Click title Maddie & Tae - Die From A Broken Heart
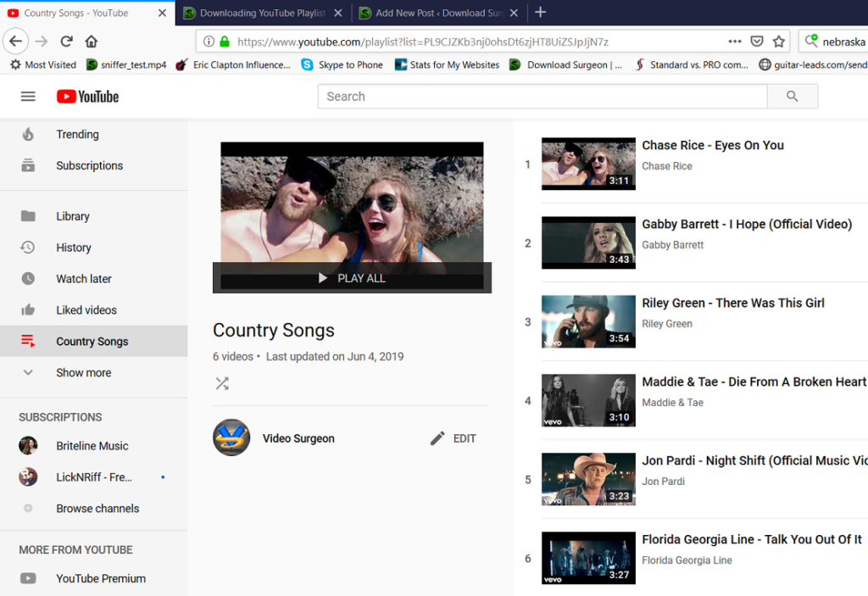This screenshot has height=596, width=868. [754, 382]
